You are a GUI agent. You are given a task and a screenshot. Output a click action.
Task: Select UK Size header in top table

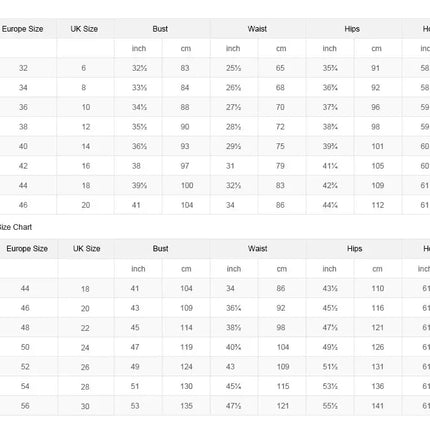click(84, 29)
